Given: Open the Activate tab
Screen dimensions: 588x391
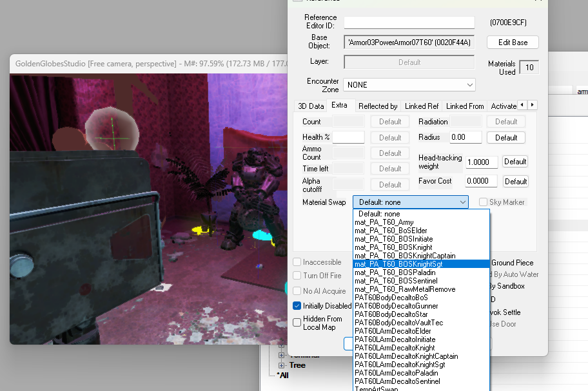Looking at the screenshot, I should click(x=504, y=106).
